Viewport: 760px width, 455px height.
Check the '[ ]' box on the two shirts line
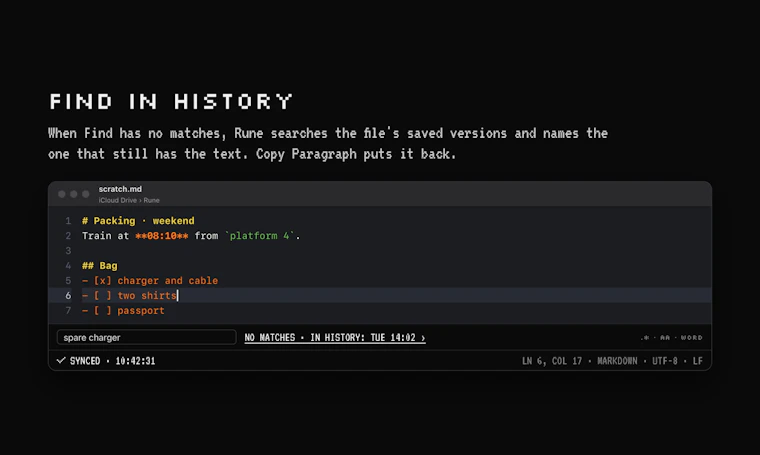tap(102, 296)
